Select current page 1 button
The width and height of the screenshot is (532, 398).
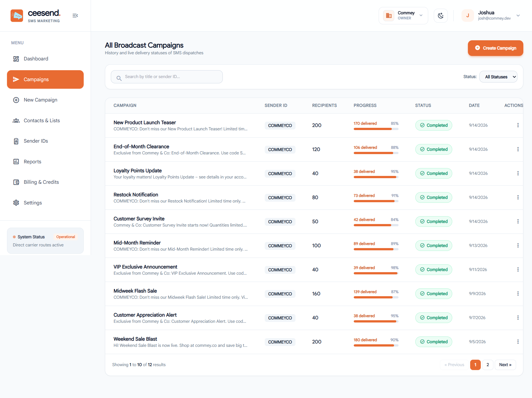coord(475,365)
